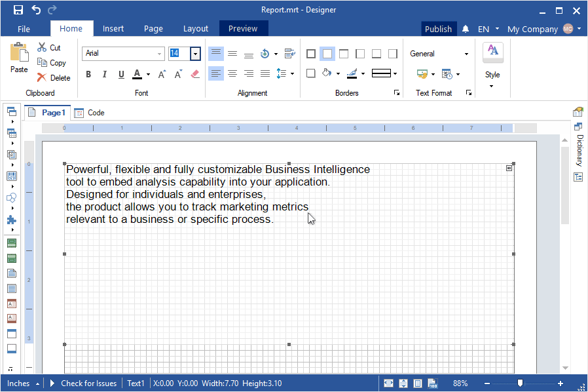Image resolution: width=588 pixels, height=392 pixels.
Task: Open the Style gallery button
Action: [493, 66]
